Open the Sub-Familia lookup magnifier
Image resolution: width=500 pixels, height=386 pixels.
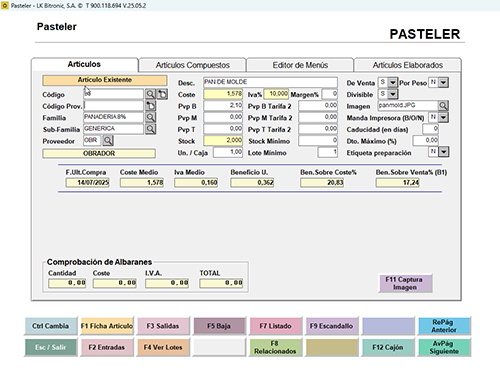coord(150,129)
